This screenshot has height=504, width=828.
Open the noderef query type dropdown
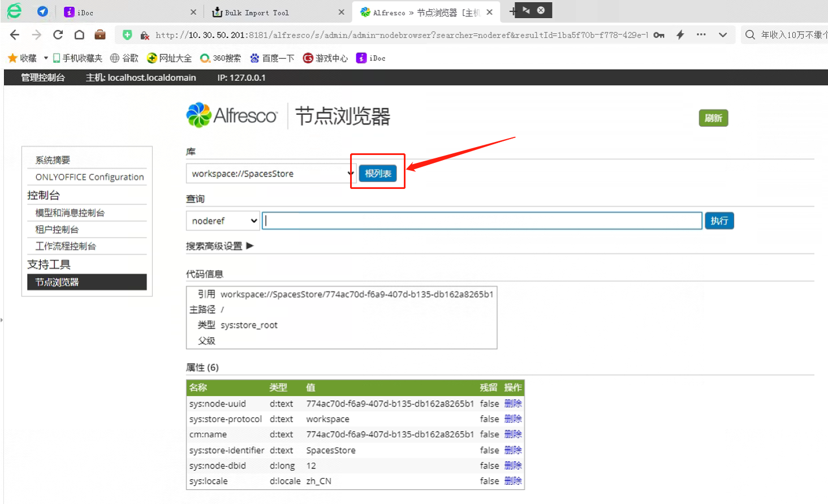[223, 221]
